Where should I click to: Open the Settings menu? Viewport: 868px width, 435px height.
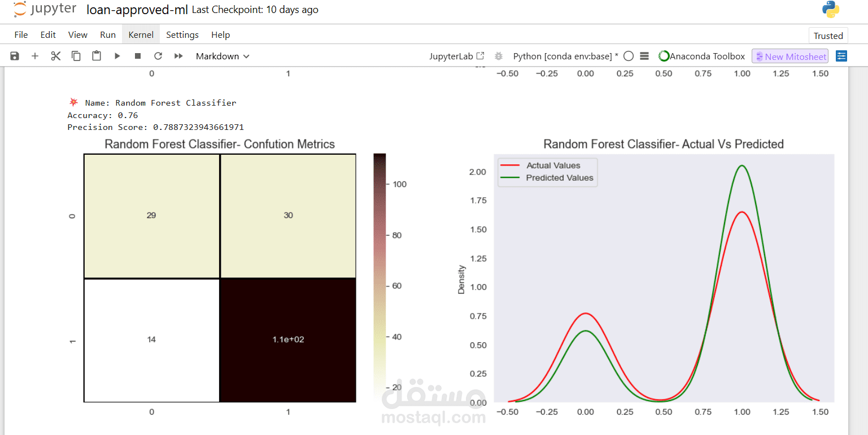click(182, 34)
